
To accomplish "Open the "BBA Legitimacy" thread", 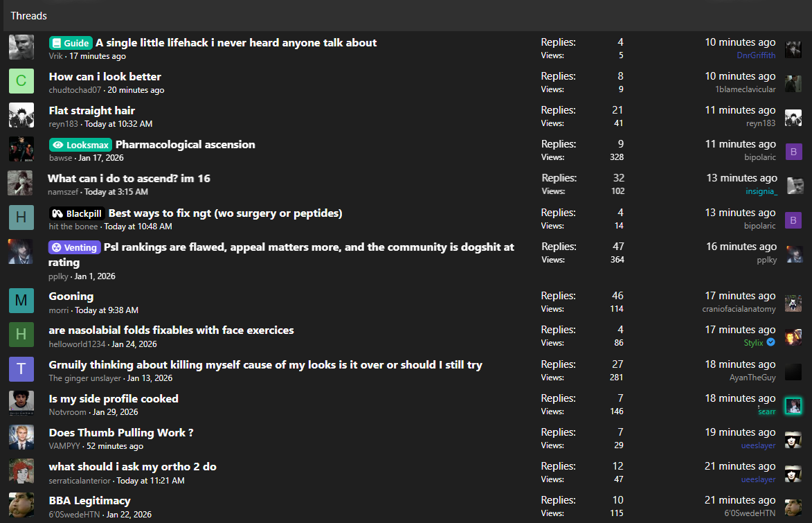I will click(89, 501).
